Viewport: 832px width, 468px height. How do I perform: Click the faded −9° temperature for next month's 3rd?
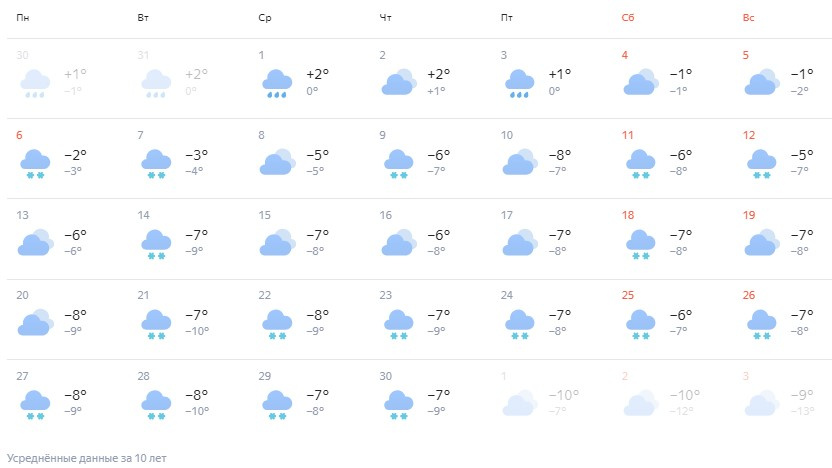(x=801, y=395)
